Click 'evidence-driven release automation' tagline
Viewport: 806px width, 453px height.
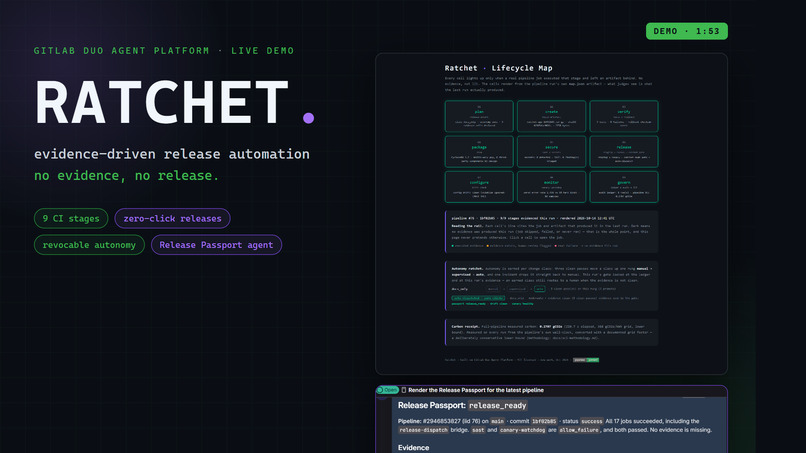pos(172,154)
